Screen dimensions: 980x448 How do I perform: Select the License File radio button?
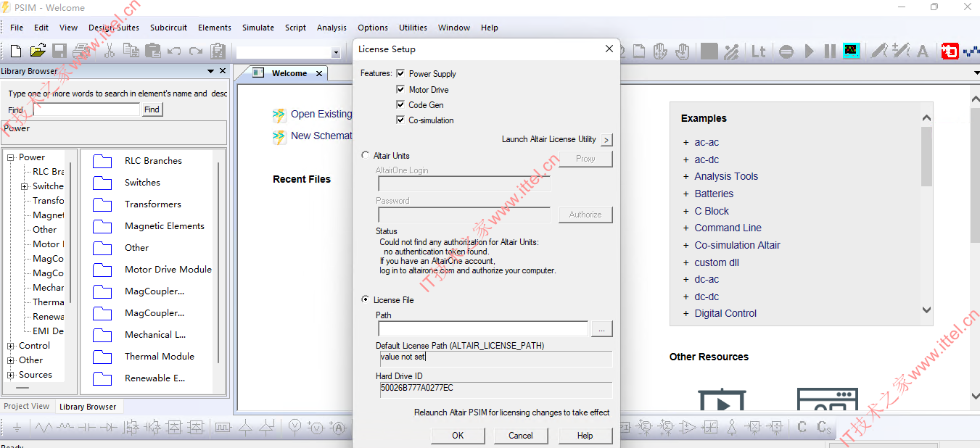point(365,299)
